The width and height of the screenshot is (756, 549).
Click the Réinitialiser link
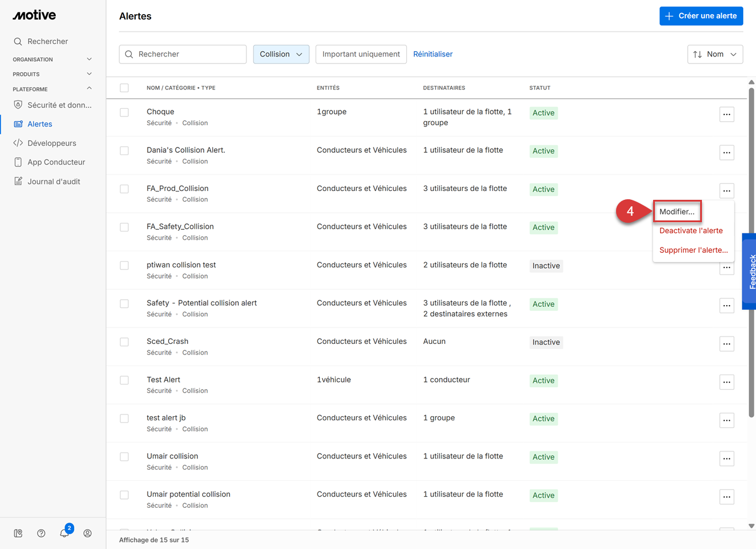click(433, 54)
